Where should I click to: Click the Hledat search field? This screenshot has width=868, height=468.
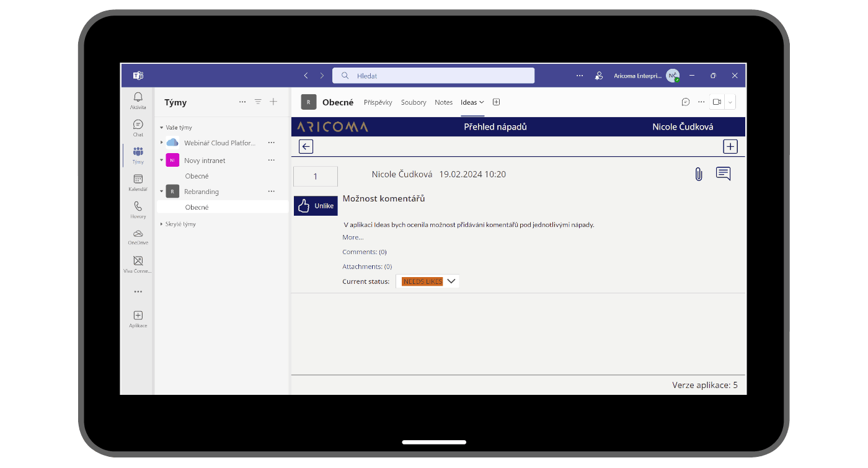(434, 76)
